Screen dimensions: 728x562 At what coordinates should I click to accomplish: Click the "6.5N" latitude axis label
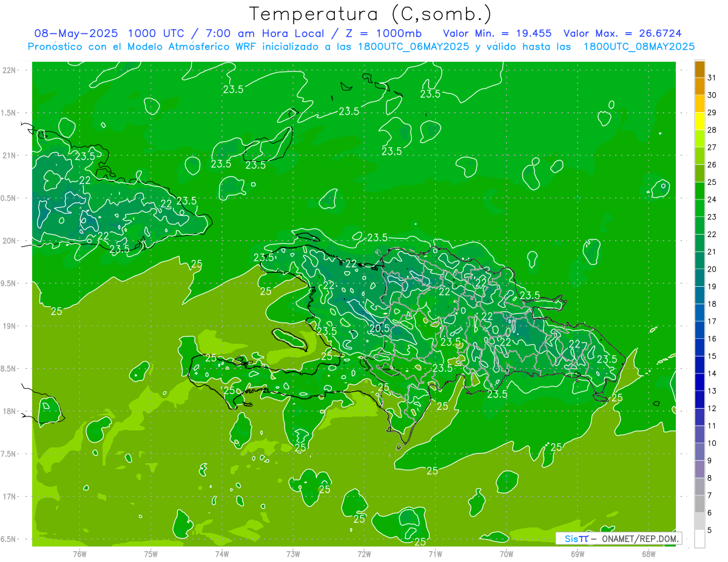(8, 540)
